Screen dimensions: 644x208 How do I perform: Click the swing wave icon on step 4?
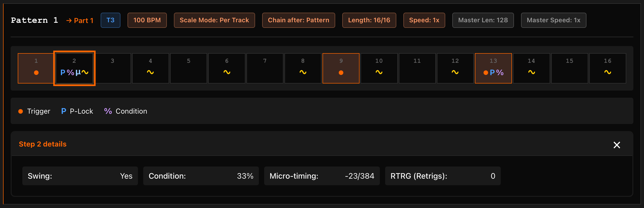[150, 73]
